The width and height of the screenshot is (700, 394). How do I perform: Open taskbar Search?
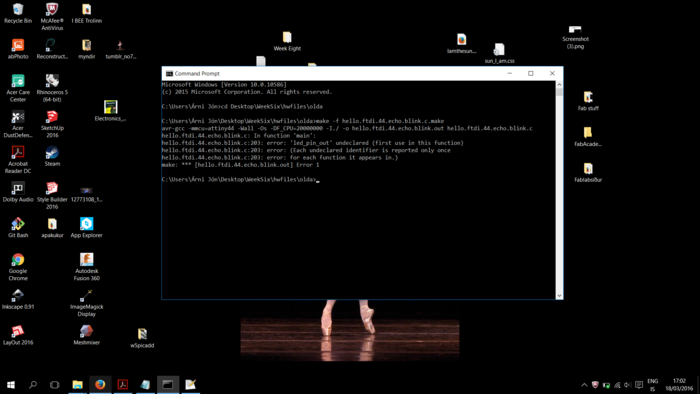(33, 384)
